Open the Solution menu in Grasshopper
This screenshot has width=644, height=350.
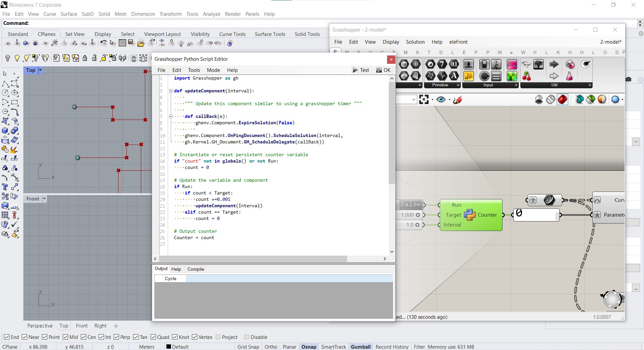(x=415, y=42)
